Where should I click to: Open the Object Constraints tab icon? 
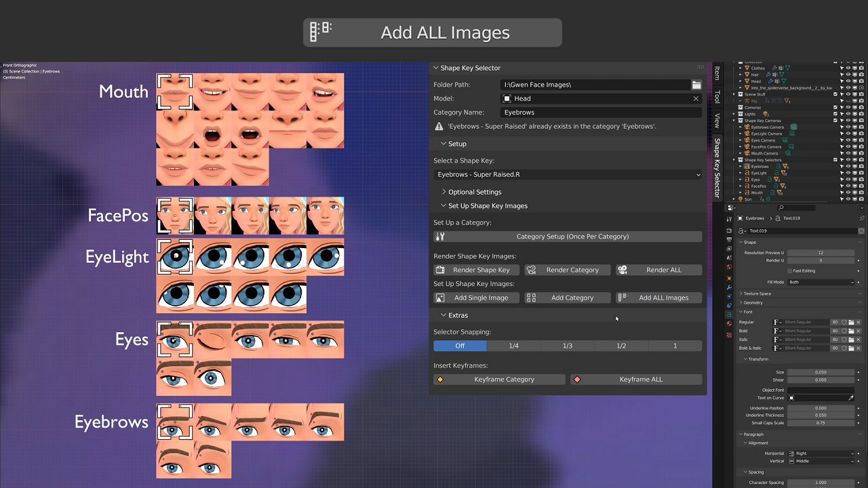click(x=729, y=305)
